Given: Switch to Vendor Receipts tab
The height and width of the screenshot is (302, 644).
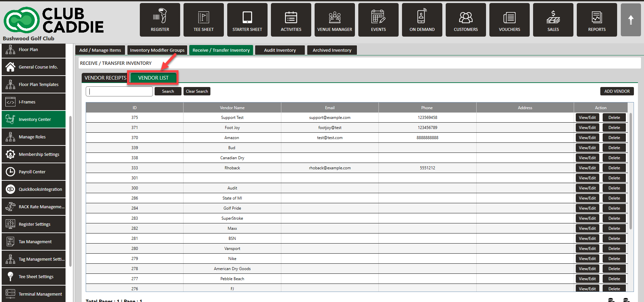Looking at the screenshot, I should [x=105, y=78].
